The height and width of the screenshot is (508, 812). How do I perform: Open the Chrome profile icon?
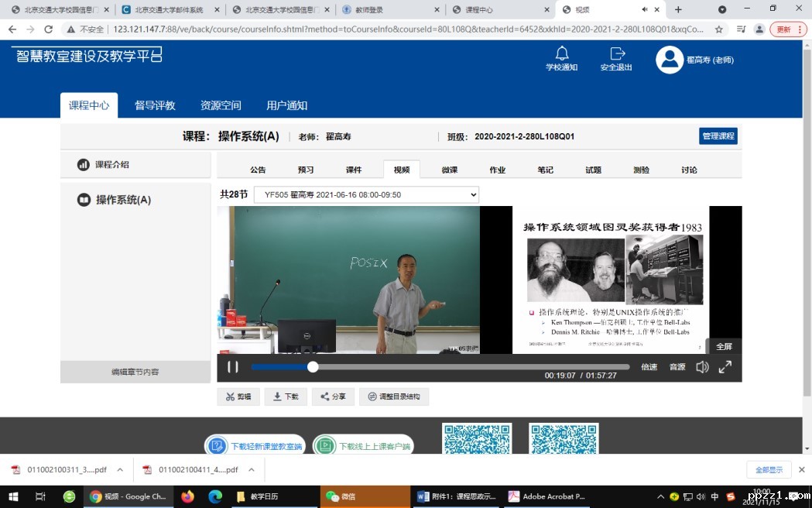point(759,29)
